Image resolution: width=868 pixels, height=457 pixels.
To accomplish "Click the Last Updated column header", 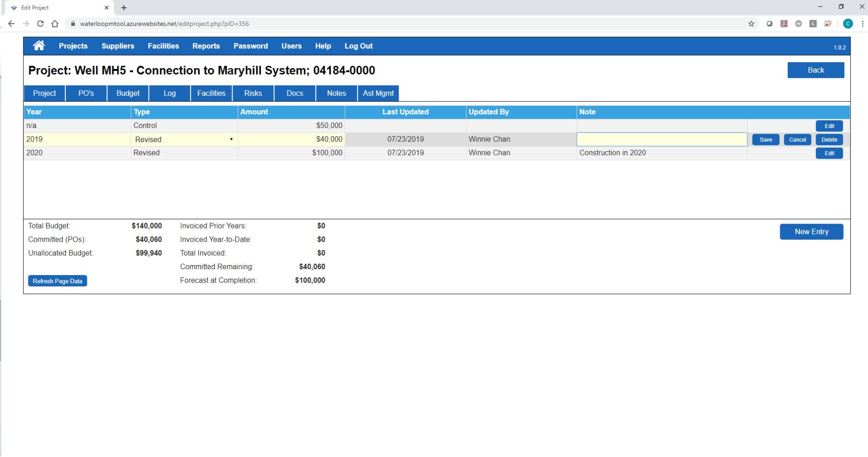I will (406, 112).
